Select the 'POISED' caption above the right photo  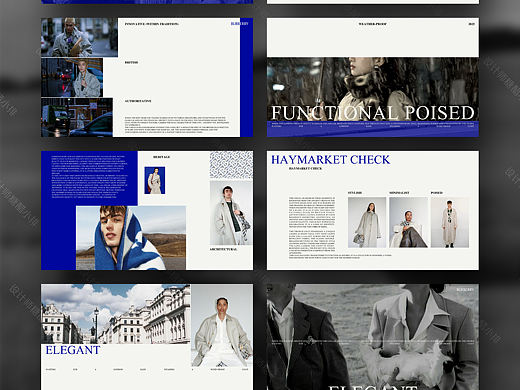pos(437,193)
